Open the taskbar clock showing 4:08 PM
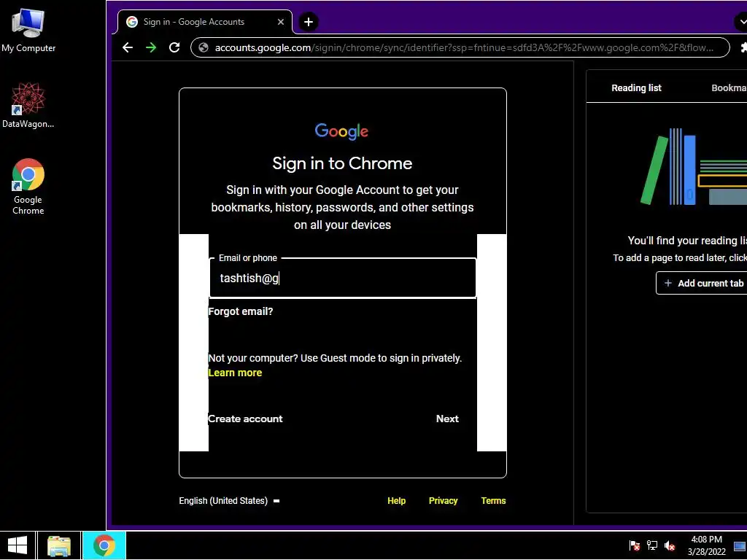Viewport: 747px width, 560px height. (706, 545)
